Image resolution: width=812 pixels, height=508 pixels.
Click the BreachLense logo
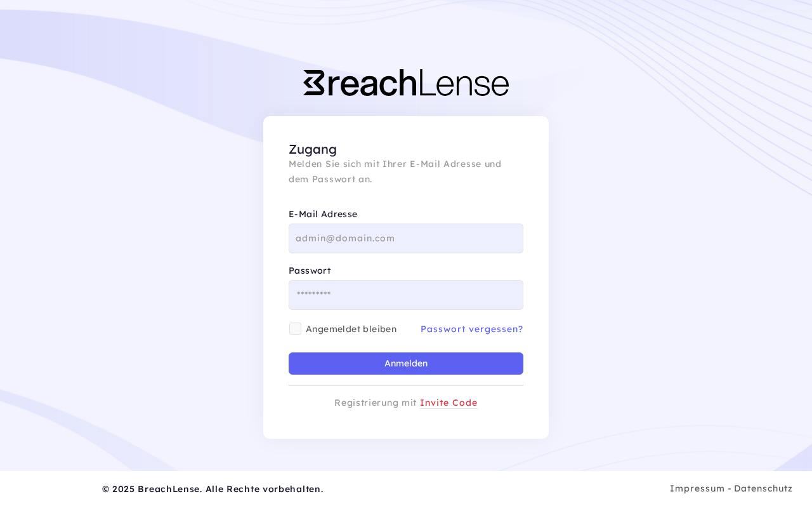(406, 83)
